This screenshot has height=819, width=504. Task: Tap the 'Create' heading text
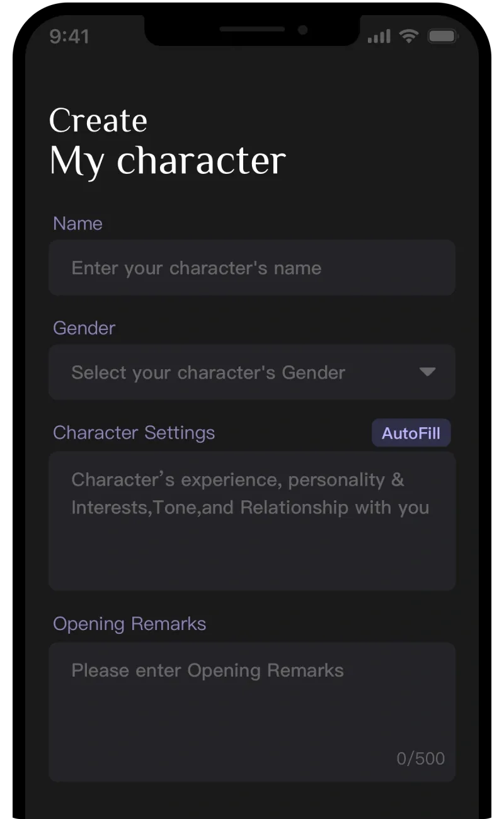pyautogui.click(x=98, y=120)
